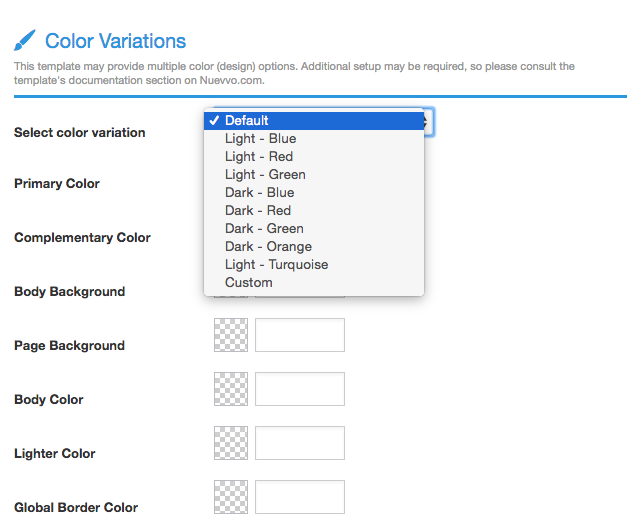This screenshot has height=532, width=627.
Task: Open the Page Background color swatch
Action: click(231, 335)
